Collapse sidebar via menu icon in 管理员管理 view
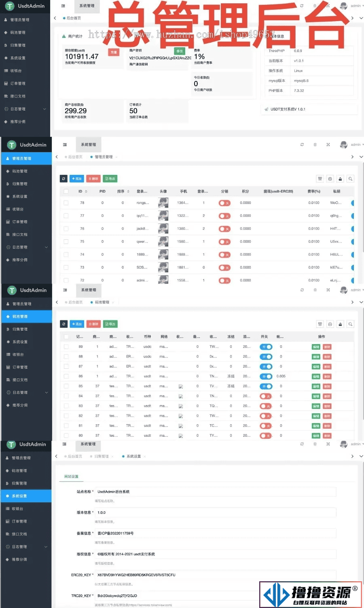364x608 pixels. [x=65, y=145]
